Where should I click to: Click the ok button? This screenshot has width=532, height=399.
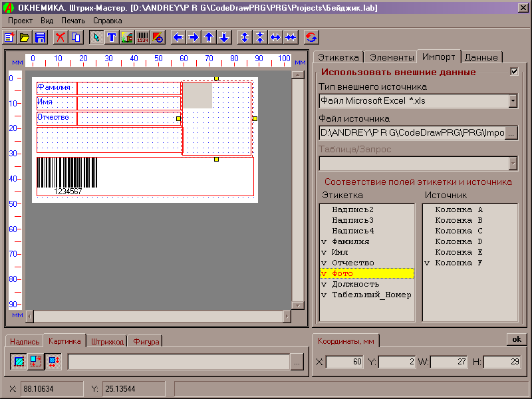(515, 339)
